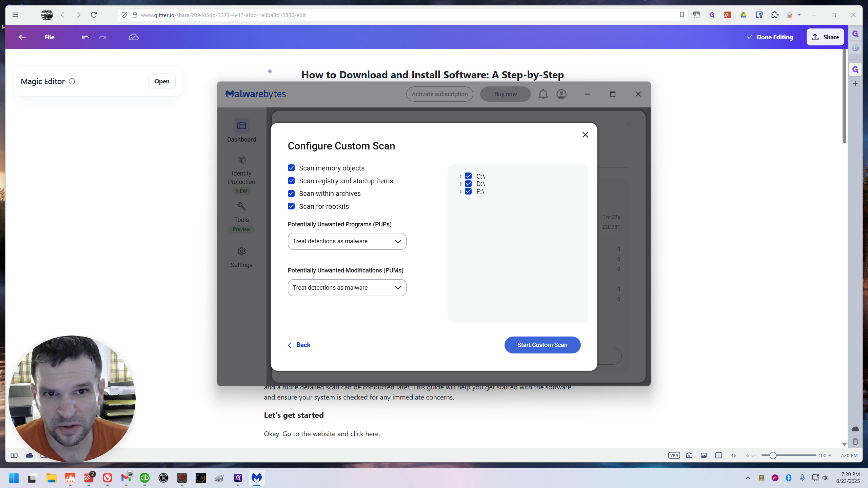Uncheck the C:\ drive checkbox

(468, 176)
